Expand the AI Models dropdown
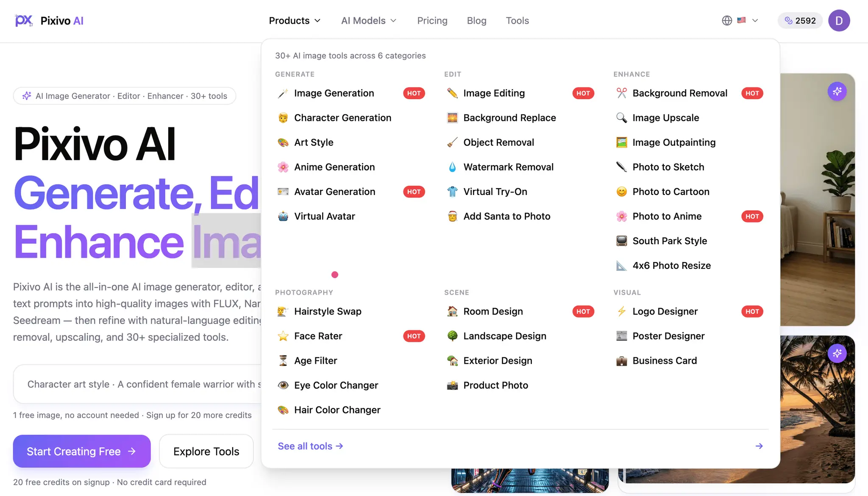Image resolution: width=868 pixels, height=496 pixels. coord(369,20)
